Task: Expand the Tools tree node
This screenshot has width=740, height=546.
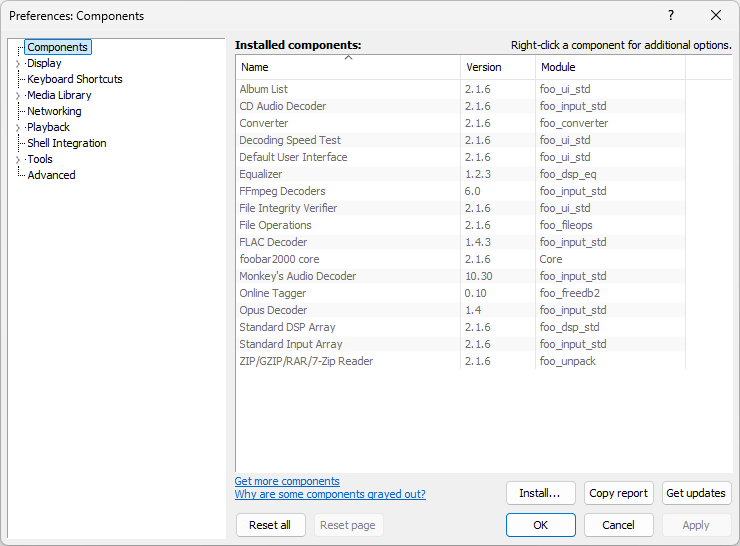Action: point(18,160)
